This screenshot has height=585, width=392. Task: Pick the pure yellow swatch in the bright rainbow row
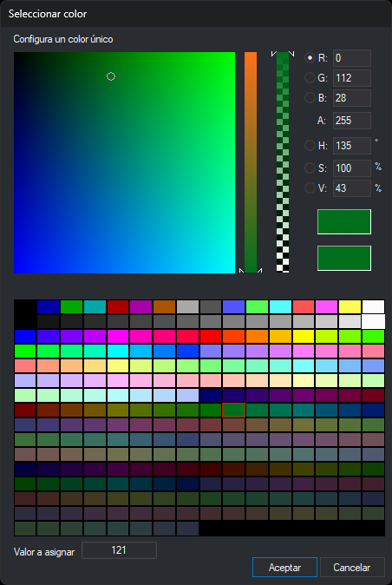[x=304, y=337]
